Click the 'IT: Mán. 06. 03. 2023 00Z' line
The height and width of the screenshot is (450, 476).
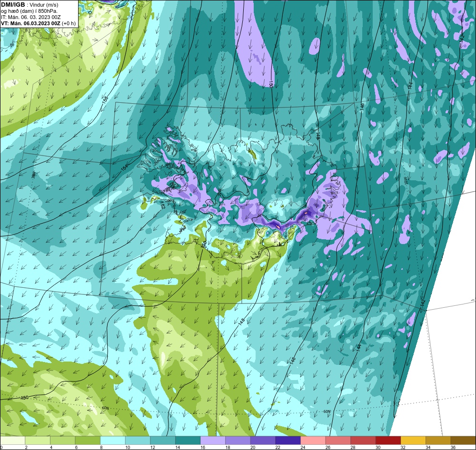(x=30, y=17)
